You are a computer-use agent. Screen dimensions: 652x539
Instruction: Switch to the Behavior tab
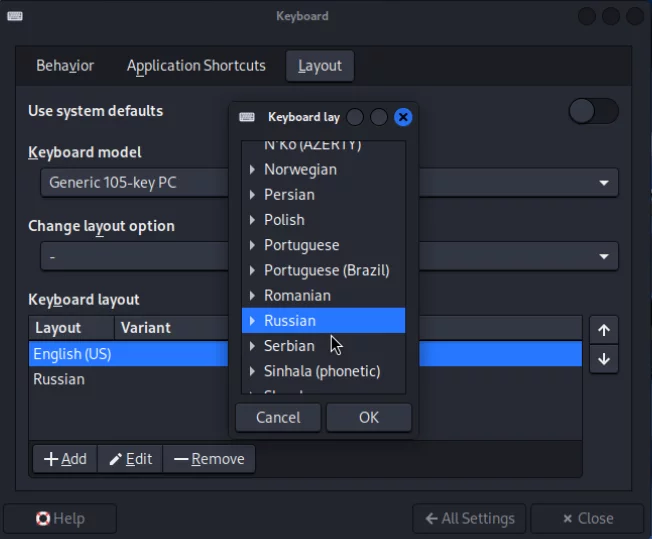pos(65,66)
